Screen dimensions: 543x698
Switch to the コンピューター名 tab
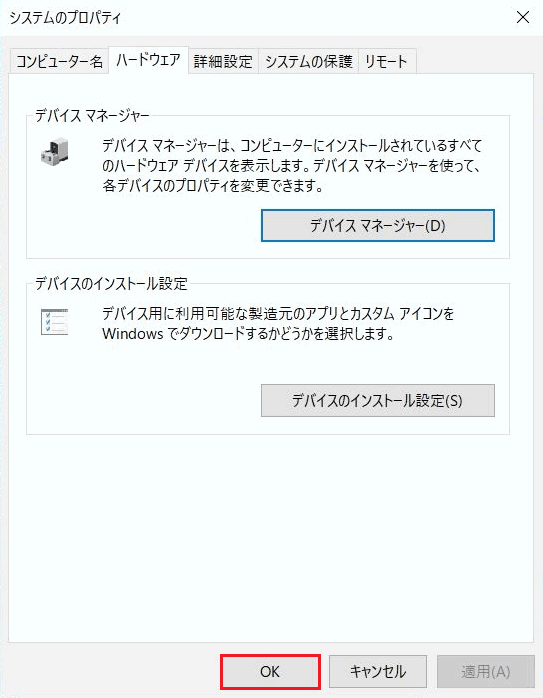59,61
